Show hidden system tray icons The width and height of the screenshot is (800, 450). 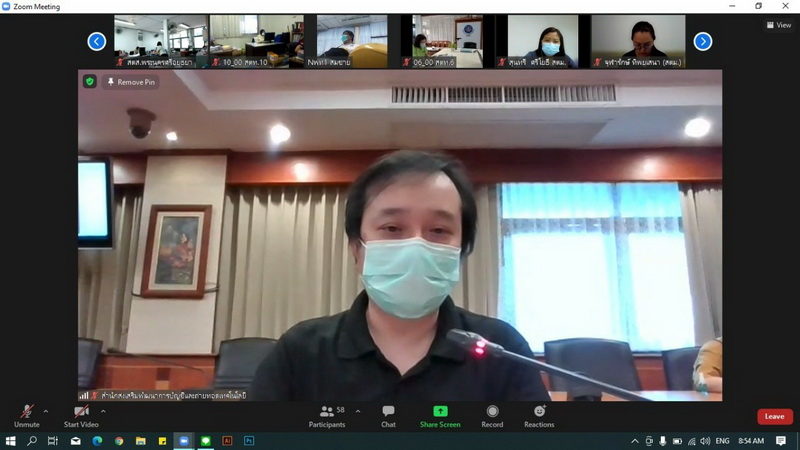pos(635,441)
